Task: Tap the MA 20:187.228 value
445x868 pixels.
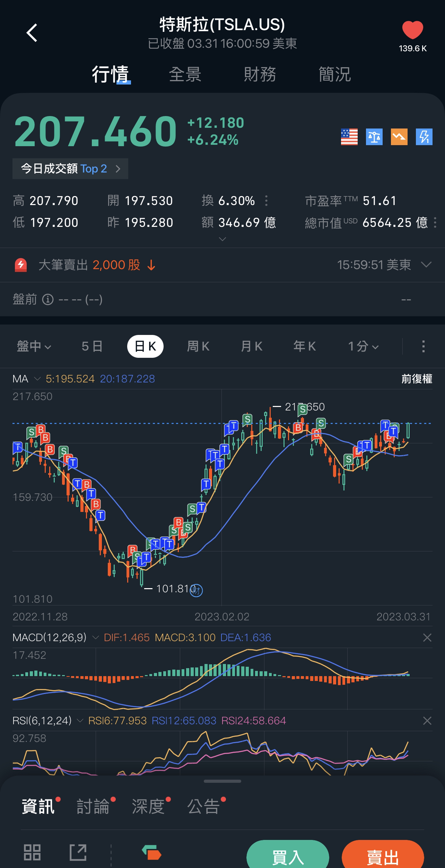Action: pyautogui.click(x=128, y=379)
